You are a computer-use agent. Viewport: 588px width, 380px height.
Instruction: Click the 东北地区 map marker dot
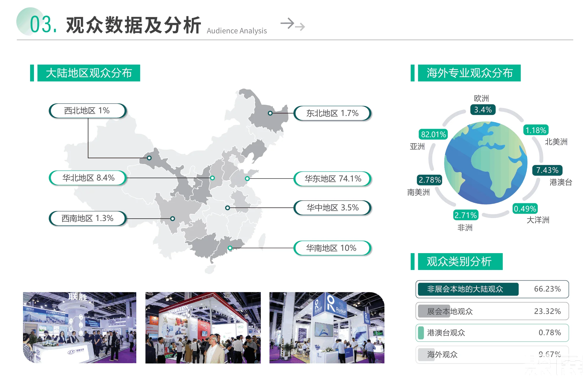[270, 113]
